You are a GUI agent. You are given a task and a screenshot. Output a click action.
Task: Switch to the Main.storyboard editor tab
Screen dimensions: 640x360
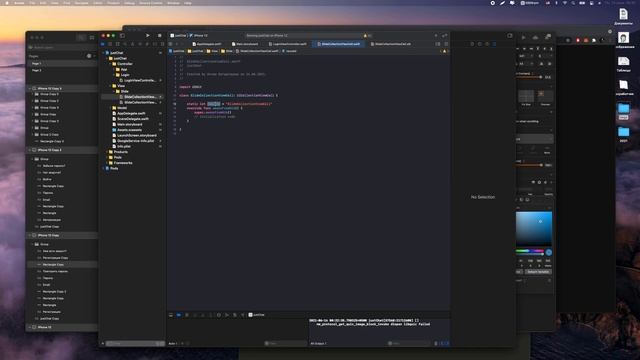[x=245, y=44]
